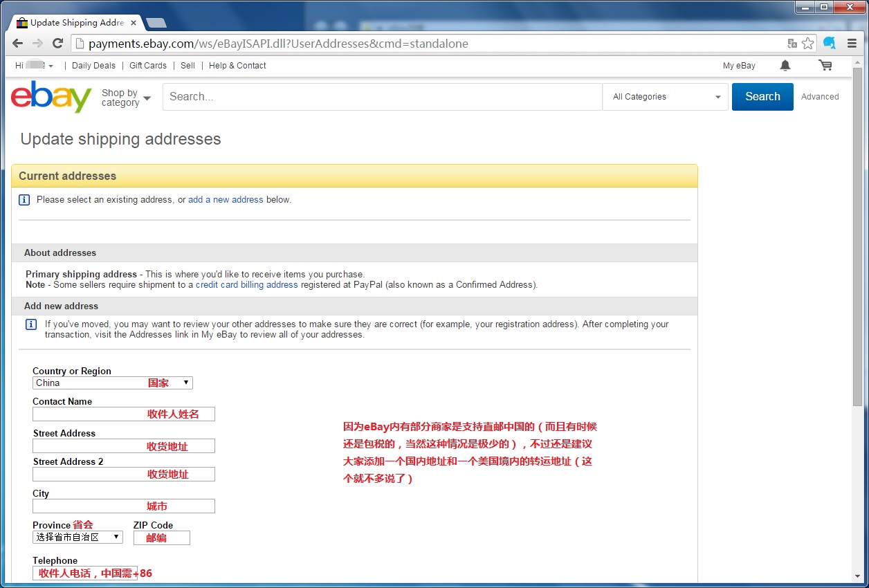
Task: Open Help & Contact menu item
Action: point(237,66)
